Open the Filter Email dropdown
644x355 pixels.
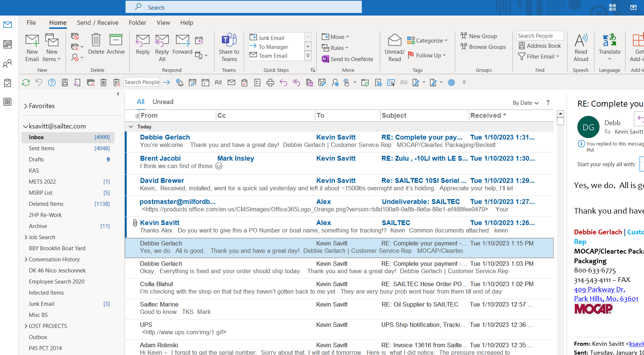(x=538, y=57)
